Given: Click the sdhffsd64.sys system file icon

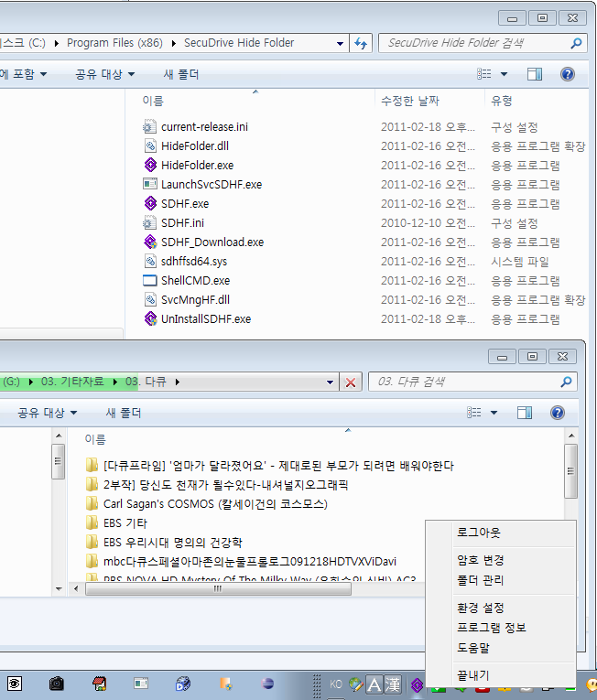Looking at the screenshot, I should pyautogui.click(x=150, y=261).
